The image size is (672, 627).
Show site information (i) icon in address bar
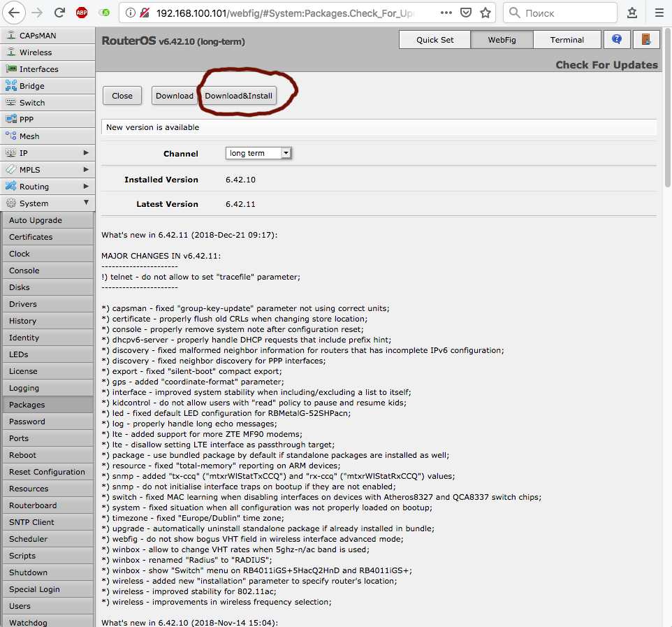pos(131,13)
